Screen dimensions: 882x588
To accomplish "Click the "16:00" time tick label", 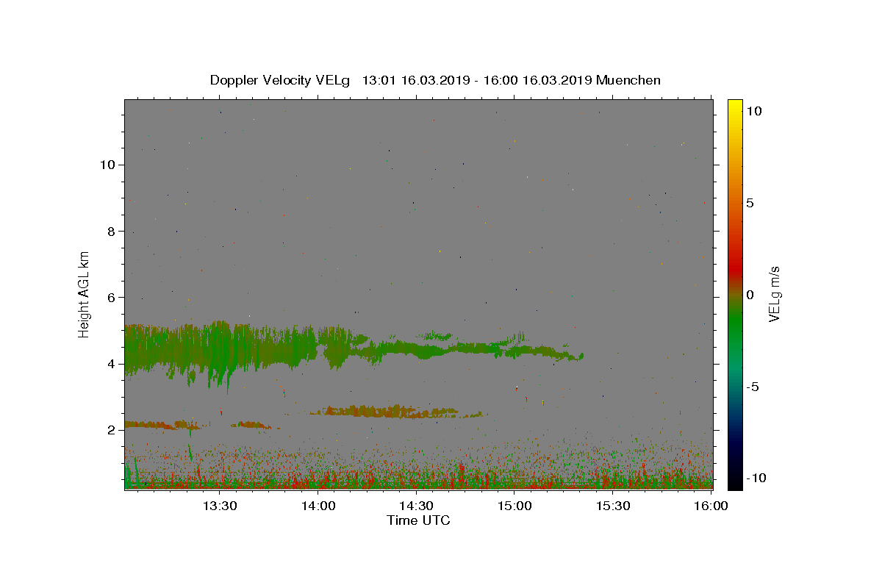I will 711,506.
